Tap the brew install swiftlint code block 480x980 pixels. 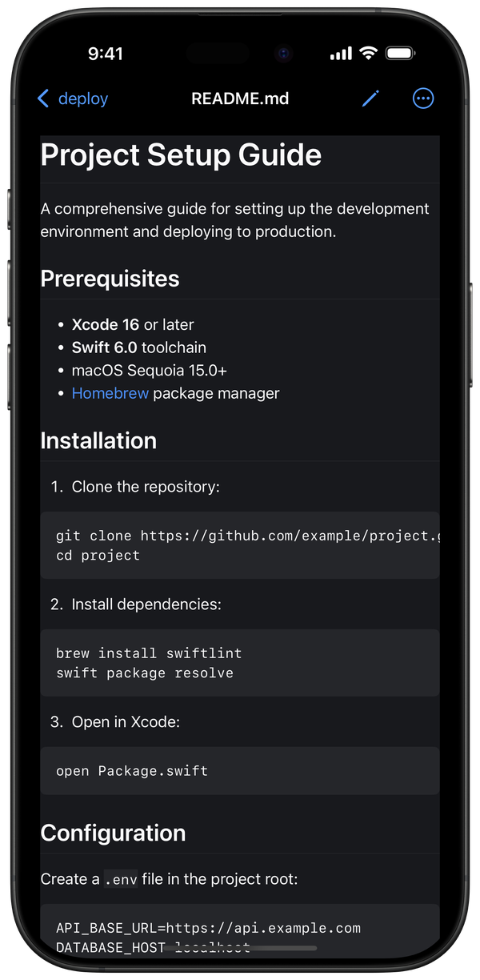240,663
